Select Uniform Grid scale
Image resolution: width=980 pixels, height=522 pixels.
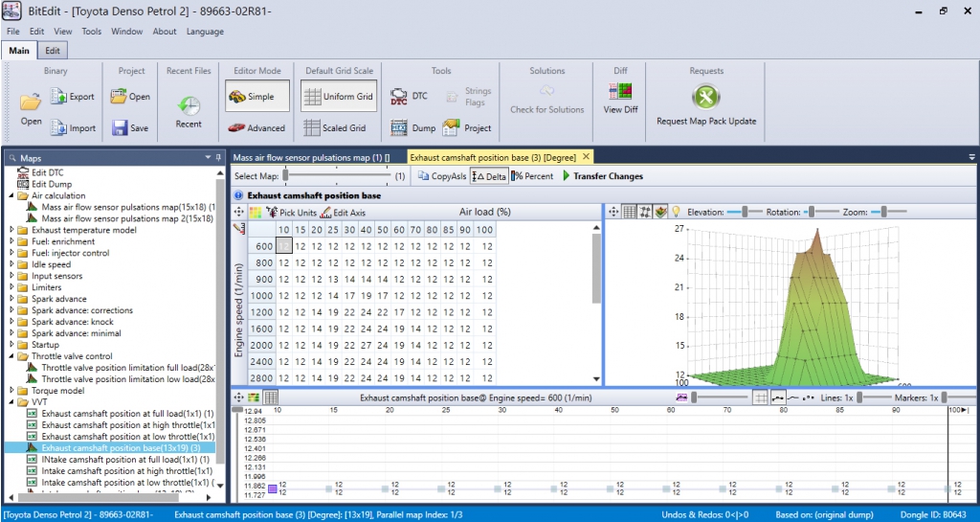(339, 97)
